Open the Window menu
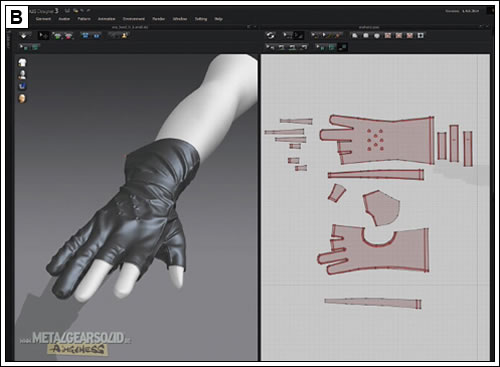The image size is (500, 367). click(x=180, y=19)
